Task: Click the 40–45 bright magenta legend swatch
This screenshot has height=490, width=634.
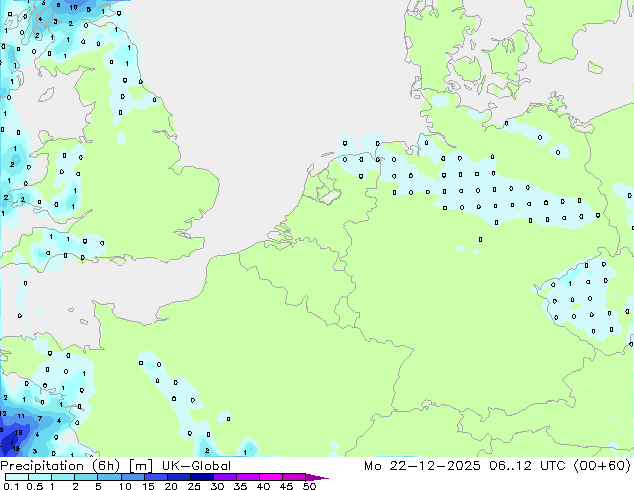Action: 271,477
